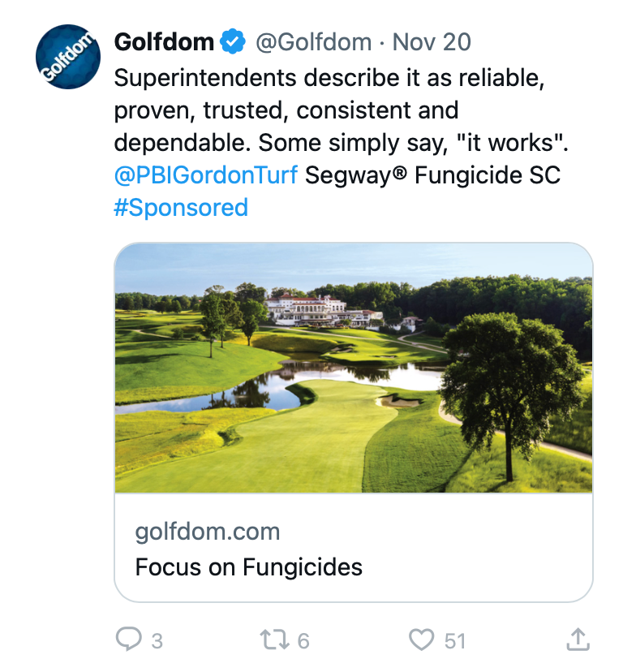The height and width of the screenshot is (672, 623).
Task: Retweet the Golfdom post
Action: coord(273,640)
